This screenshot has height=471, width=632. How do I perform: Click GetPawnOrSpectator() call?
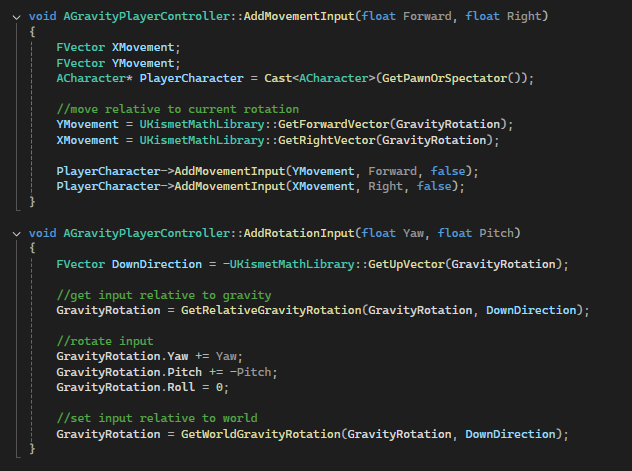pos(451,78)
